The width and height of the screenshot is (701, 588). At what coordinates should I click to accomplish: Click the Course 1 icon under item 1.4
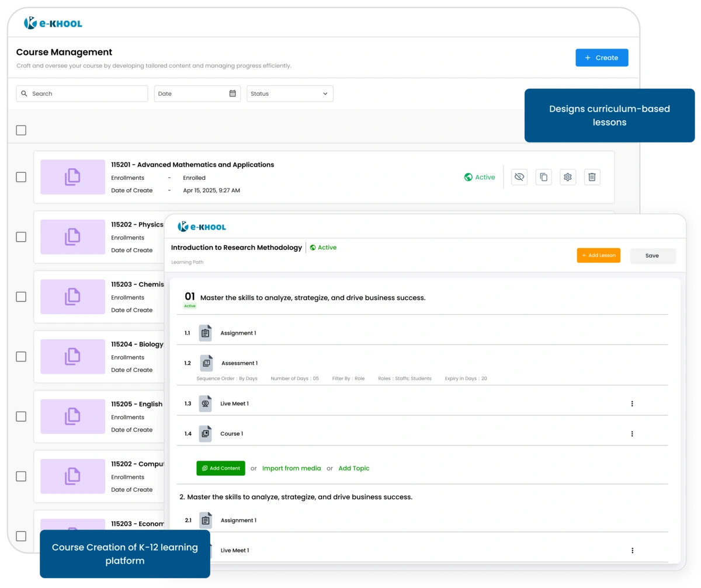(206, 433)
